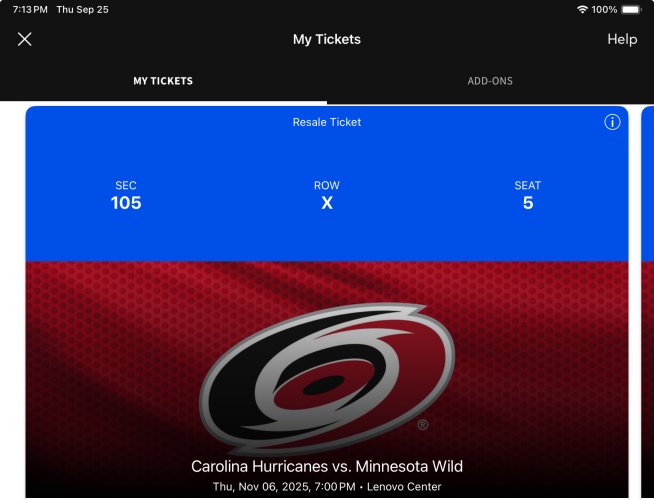Tap the Nov 06 date and venue line
This screenshot has height=500, width=654.
327,487
